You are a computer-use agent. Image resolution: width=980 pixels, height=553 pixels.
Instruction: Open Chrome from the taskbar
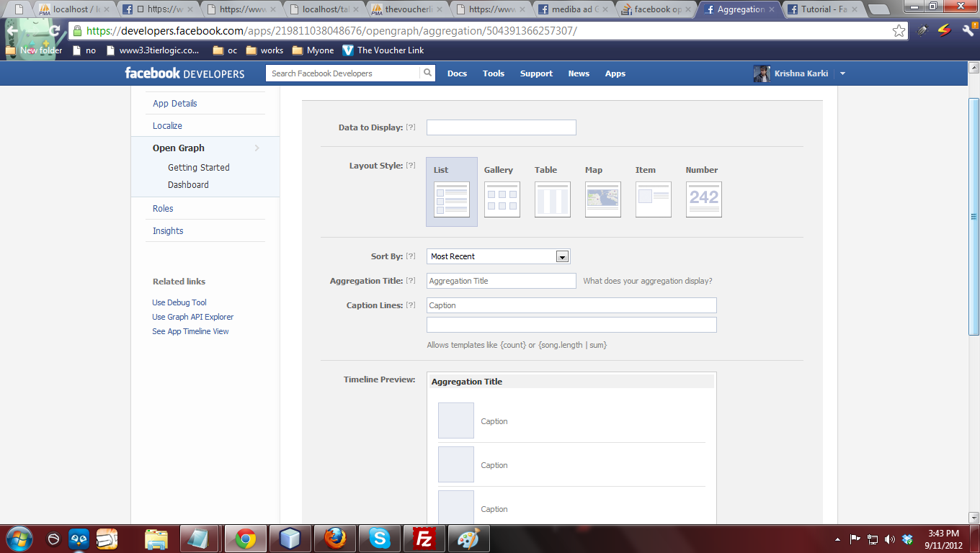[x=245, y=539]
